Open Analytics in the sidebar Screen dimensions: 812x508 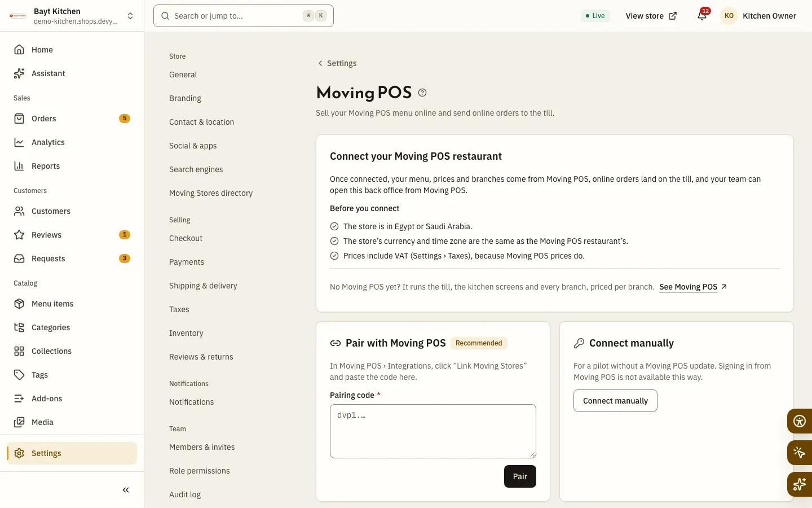click(72, 142)
